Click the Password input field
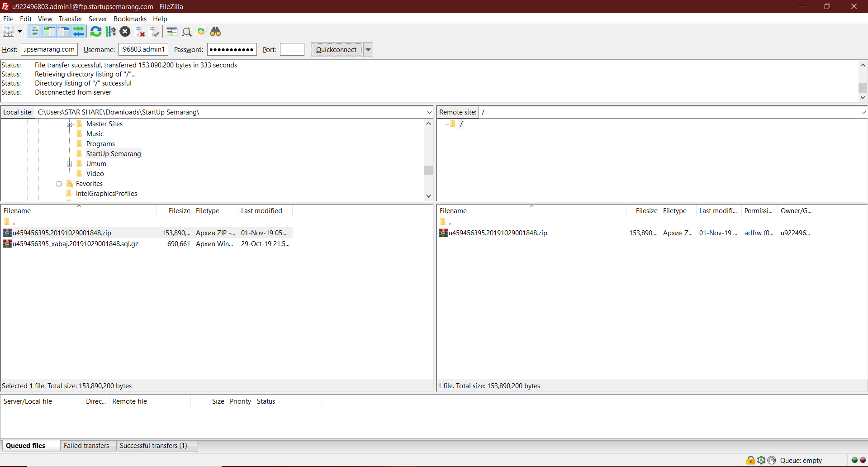The width and height of the screenshot is (868, 467). [232, 49]
